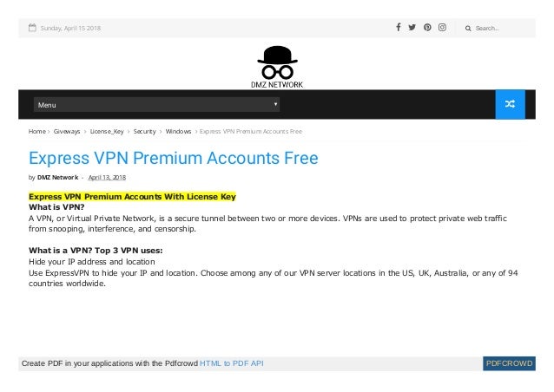The image size is (554, 392).
Task: Open the Pinterest social icon
Action: (x=427, y=28)
